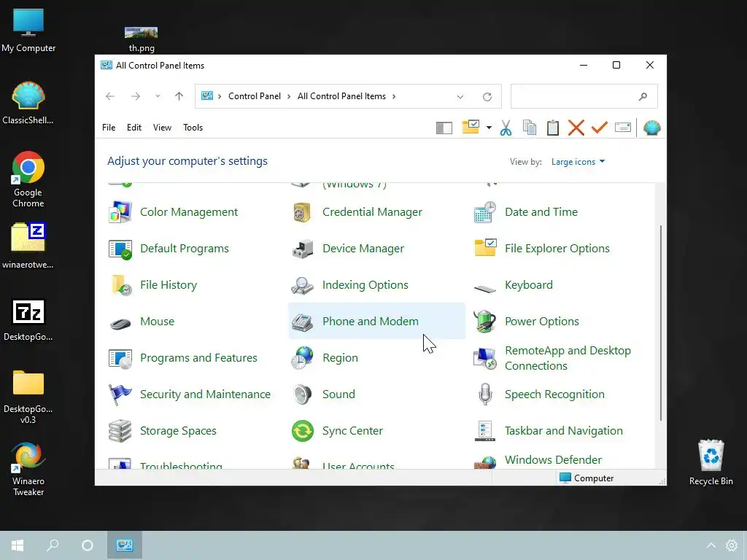
Task: Open the Mouse icon
Action: (x=120, y=324)
